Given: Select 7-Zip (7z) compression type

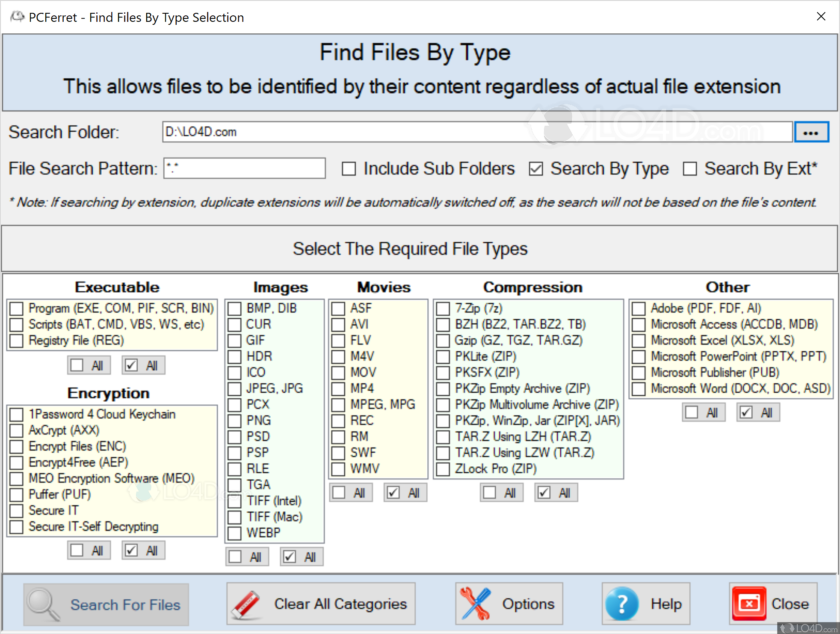Looking at the screenshot, I should tap(443, 308).
